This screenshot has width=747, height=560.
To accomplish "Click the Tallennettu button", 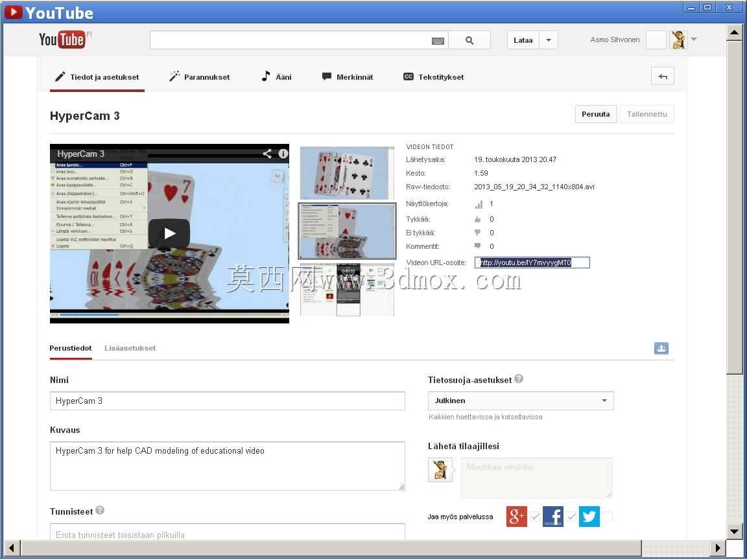I will pos(647,114).
